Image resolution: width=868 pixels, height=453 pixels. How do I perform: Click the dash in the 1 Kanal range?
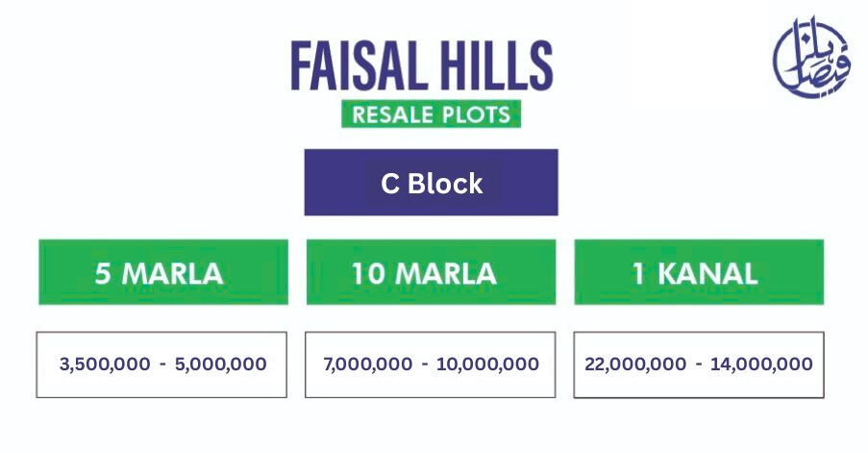(699, 365)
